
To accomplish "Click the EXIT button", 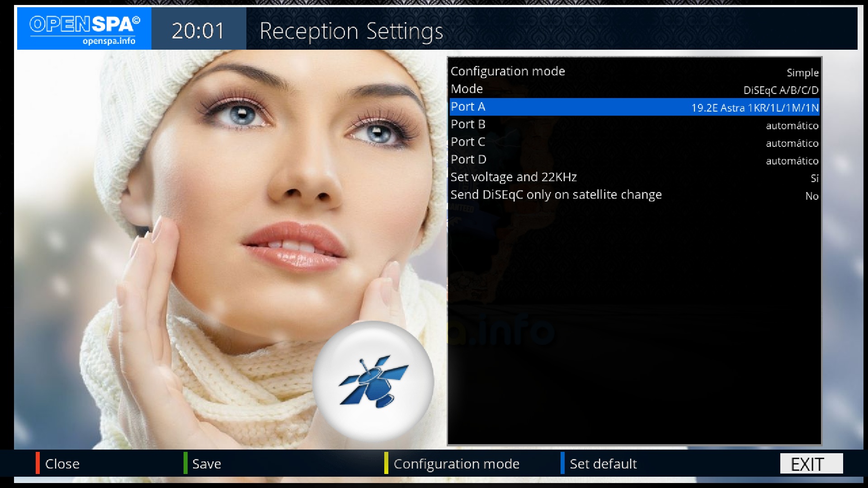I will 811,464.
